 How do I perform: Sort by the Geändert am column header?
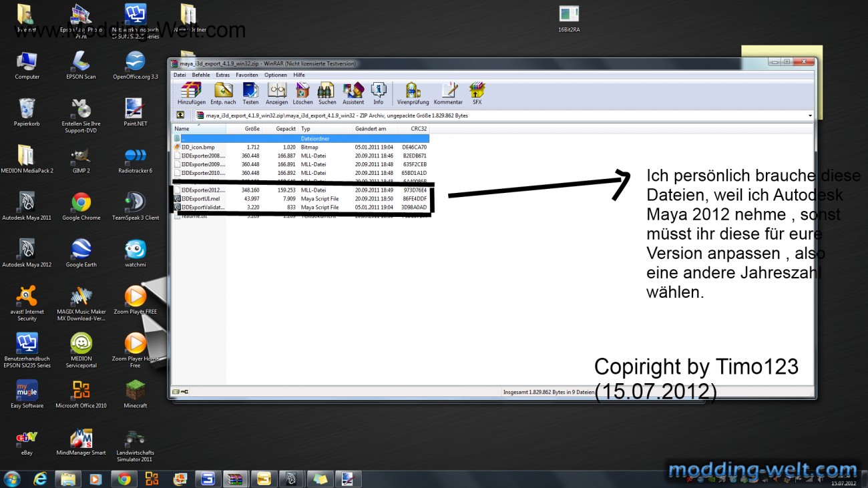click(x=375, y=129)
